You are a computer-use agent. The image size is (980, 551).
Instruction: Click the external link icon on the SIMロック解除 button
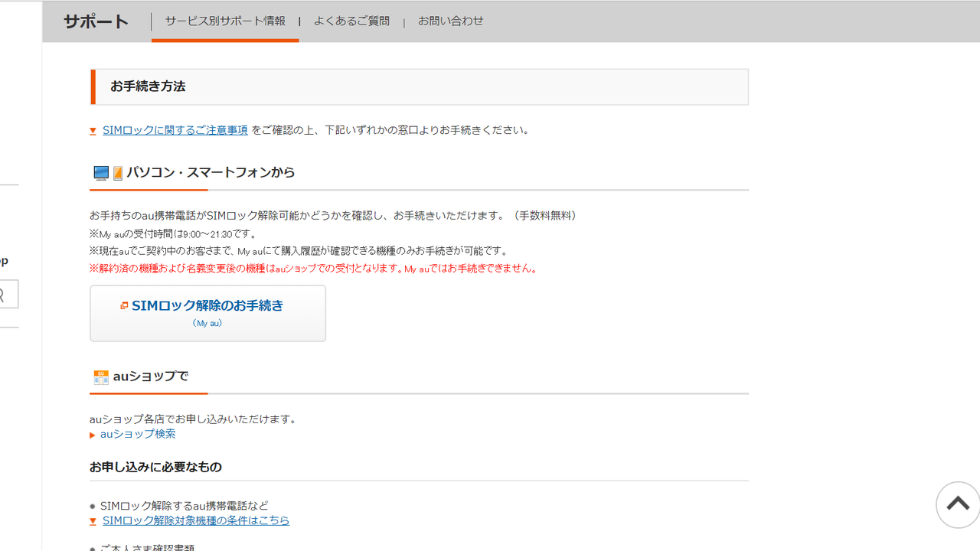point(124,306)
